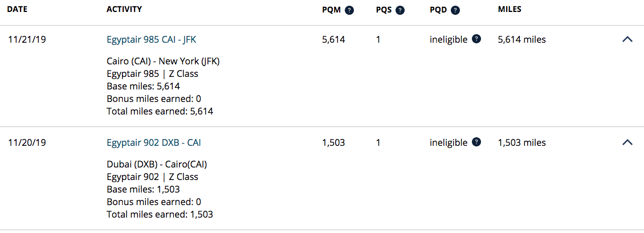This screenshot has height=233, width=644.
Task: Show ineligible info icon for Egyptair 902
Action: pyautogui.click(x=476, y=142)
